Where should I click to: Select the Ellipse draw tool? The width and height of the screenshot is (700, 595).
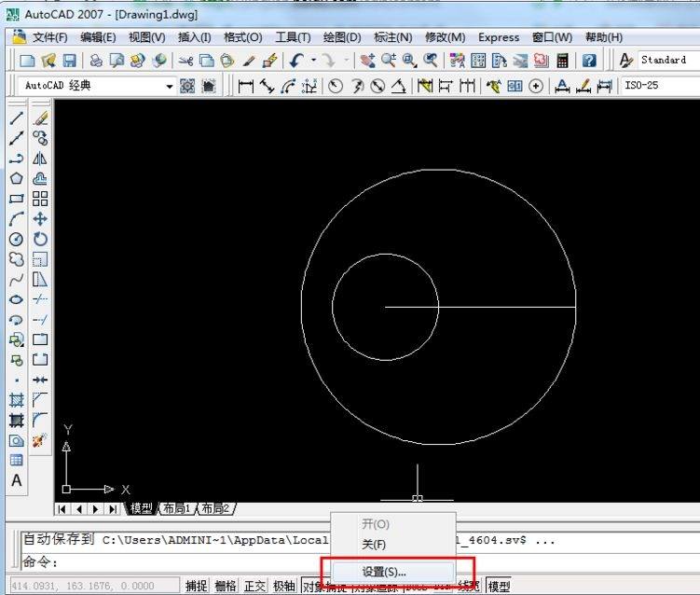pyautogui.click(x=17, y=299)
